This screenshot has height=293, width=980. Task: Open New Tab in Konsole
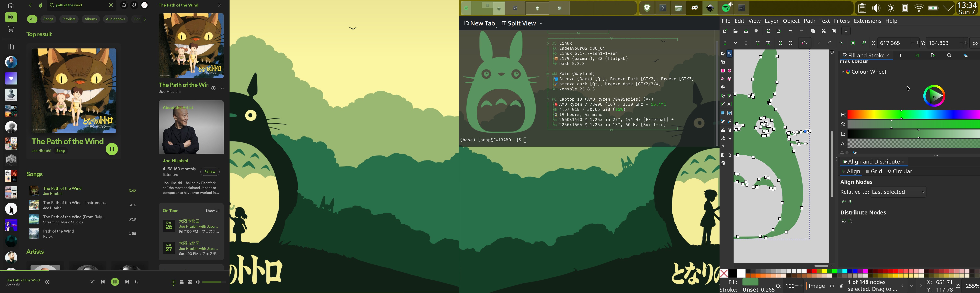[x=479, y=24]
